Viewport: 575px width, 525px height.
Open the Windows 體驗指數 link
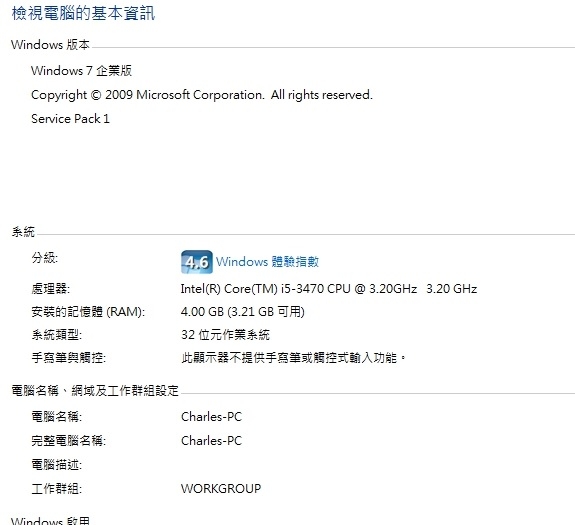click(267, 262)
